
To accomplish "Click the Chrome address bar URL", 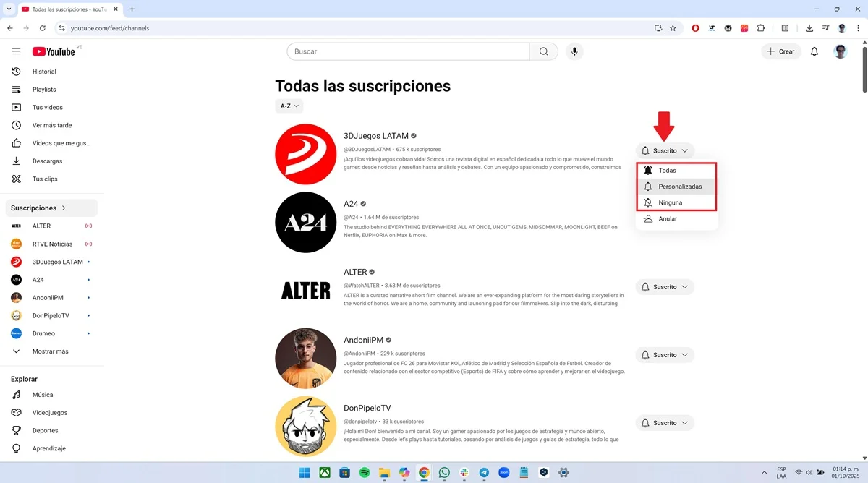I will click(x=110, y=28).
